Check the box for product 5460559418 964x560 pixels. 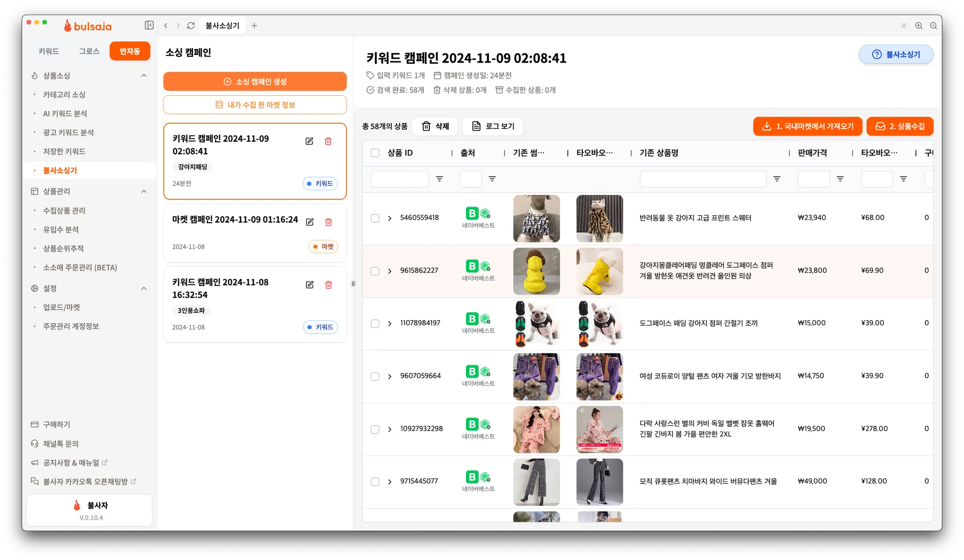(x=375, y=218)
